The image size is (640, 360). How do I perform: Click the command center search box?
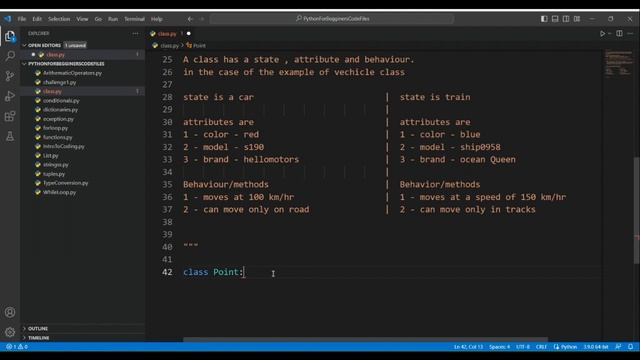coord(332,19)
